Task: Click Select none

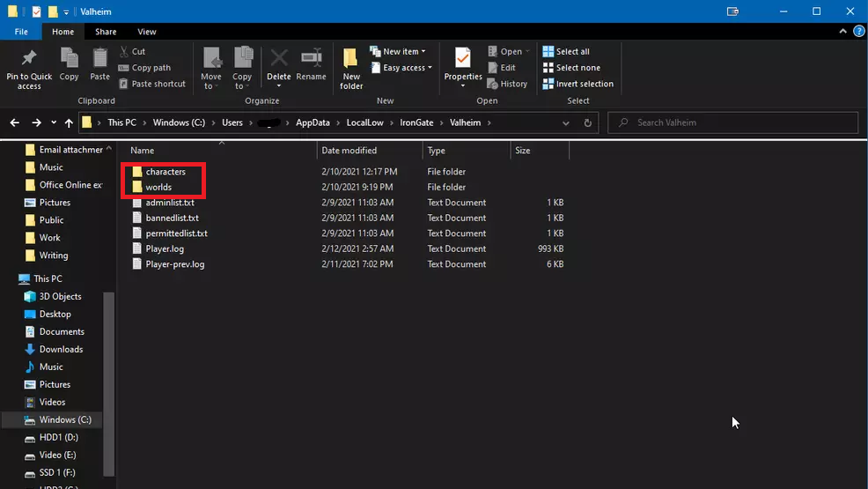Action: click(x=571, y=68)
